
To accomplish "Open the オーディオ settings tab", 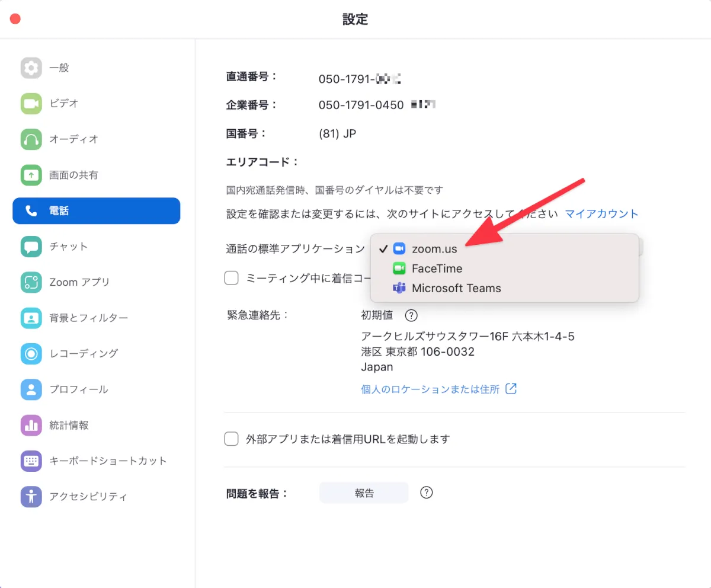I will [96, 139].
